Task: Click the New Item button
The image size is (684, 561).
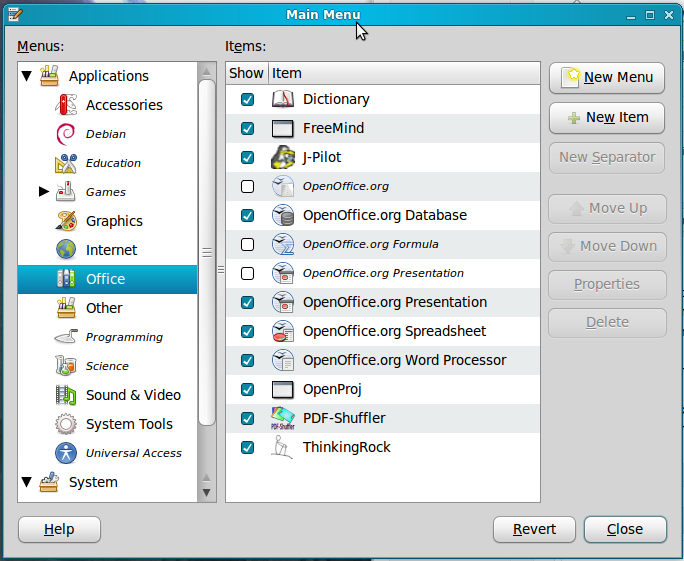Action: click(607, 118)
